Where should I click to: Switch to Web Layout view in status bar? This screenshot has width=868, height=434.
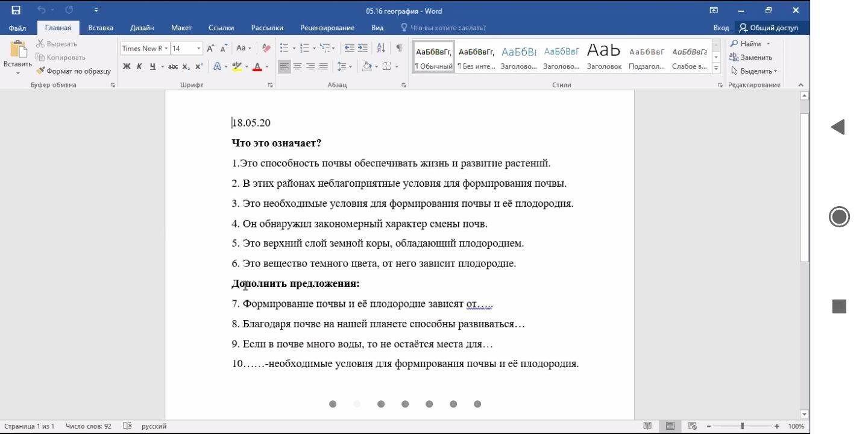[693, 426]
